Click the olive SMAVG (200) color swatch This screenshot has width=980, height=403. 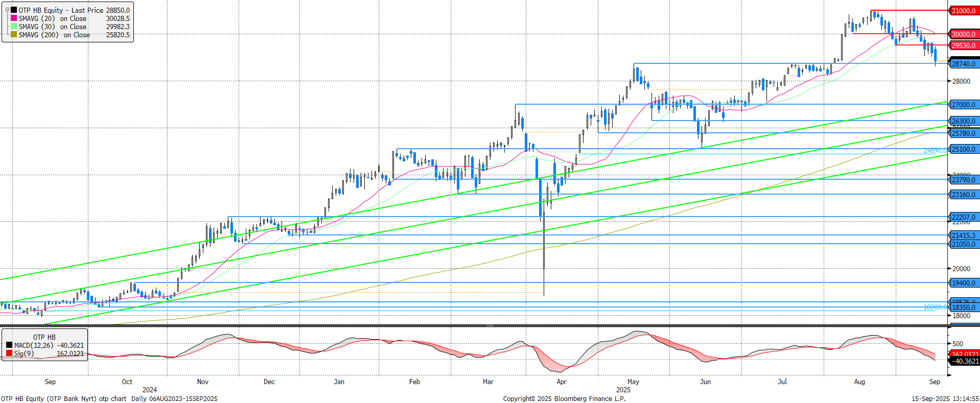click(x=14, y=35)
